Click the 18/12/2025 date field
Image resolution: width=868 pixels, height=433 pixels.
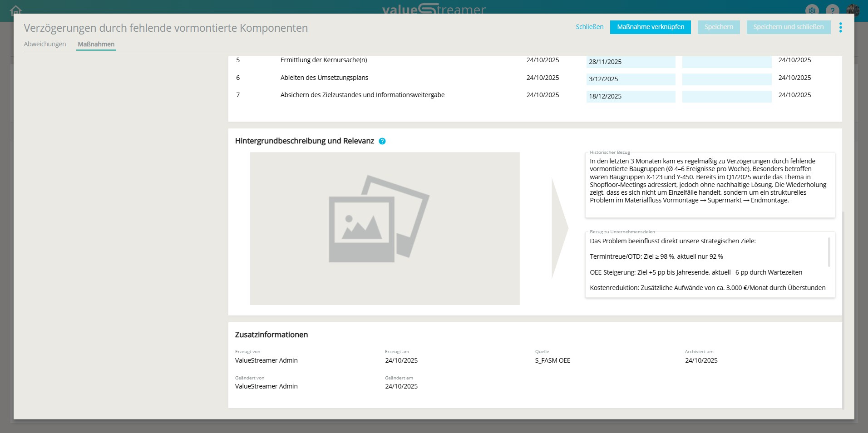click(630, 96)
